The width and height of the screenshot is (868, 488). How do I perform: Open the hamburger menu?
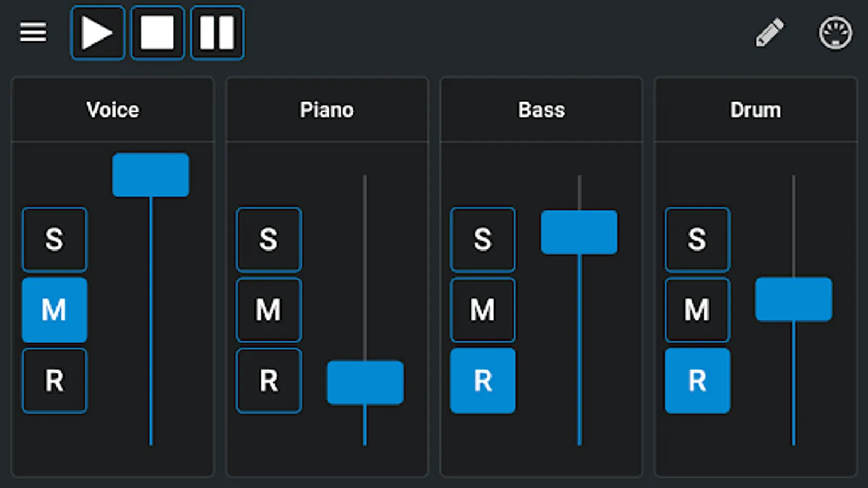33,33
